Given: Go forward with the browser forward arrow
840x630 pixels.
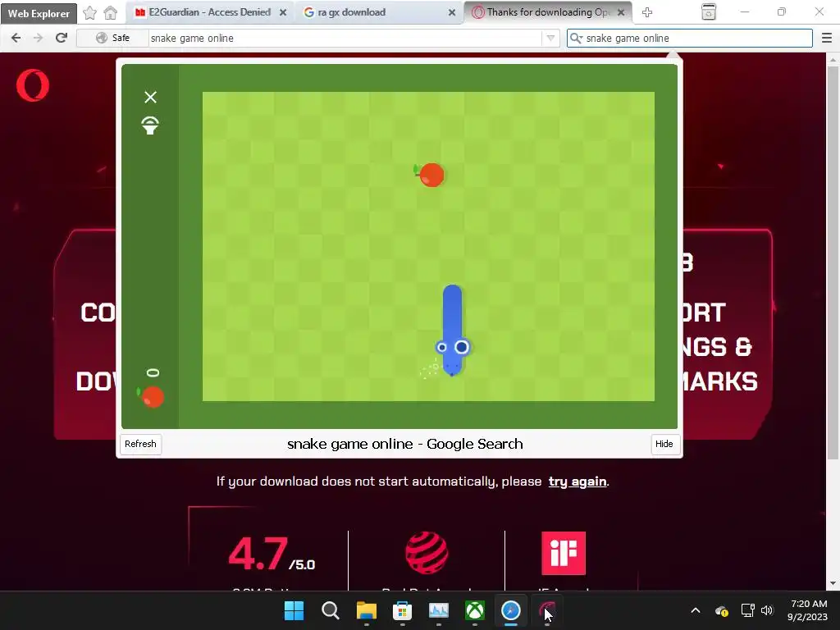Looking at the screenshot, I should (x=38, y=38).
